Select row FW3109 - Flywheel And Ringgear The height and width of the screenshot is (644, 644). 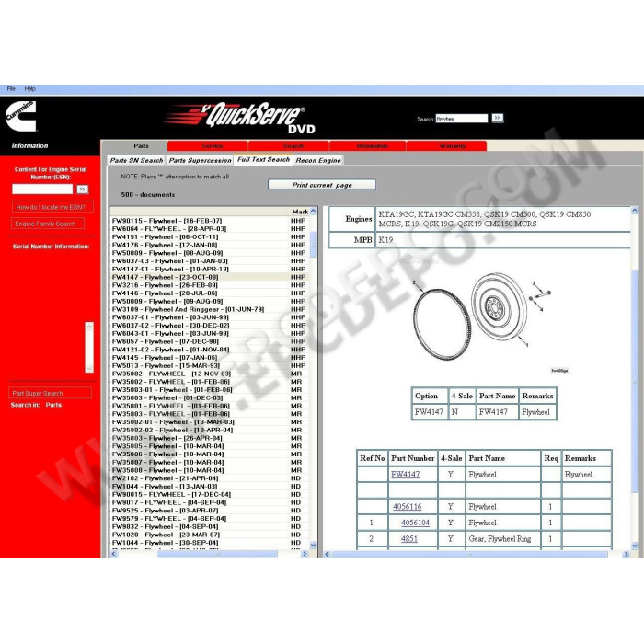(x=210, y=309)
